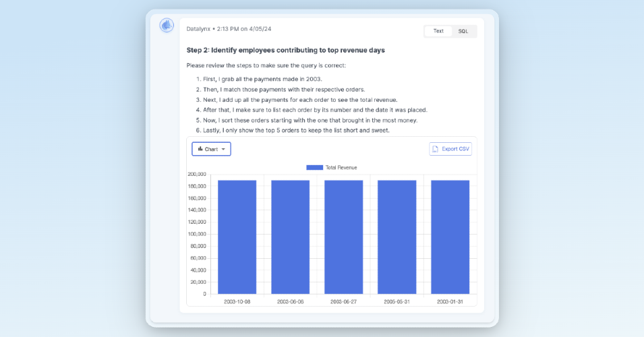
Task: Toggle Total Revenue legend swatch
Action: click(x=315, y=167)
